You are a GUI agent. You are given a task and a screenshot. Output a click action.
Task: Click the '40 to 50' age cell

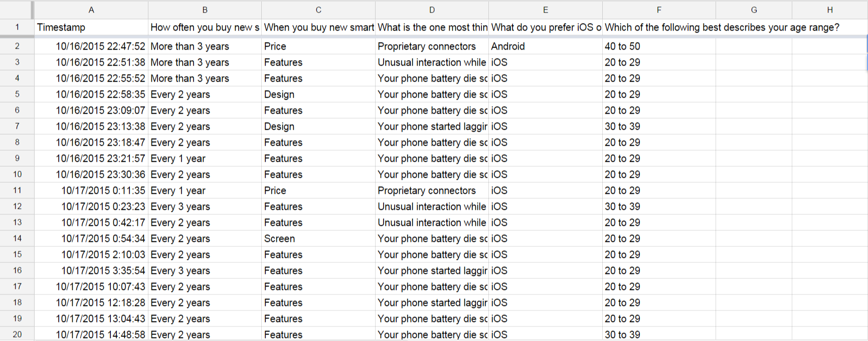coord(659,46)
